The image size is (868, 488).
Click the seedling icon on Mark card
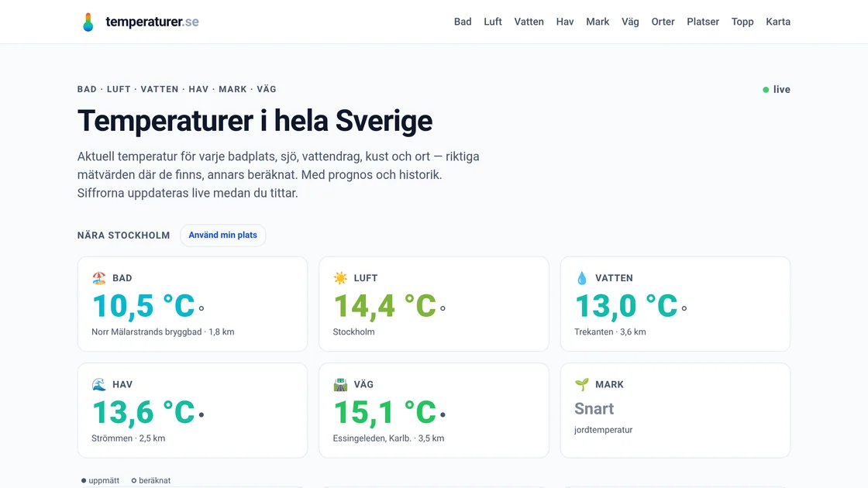click(582, 384)
